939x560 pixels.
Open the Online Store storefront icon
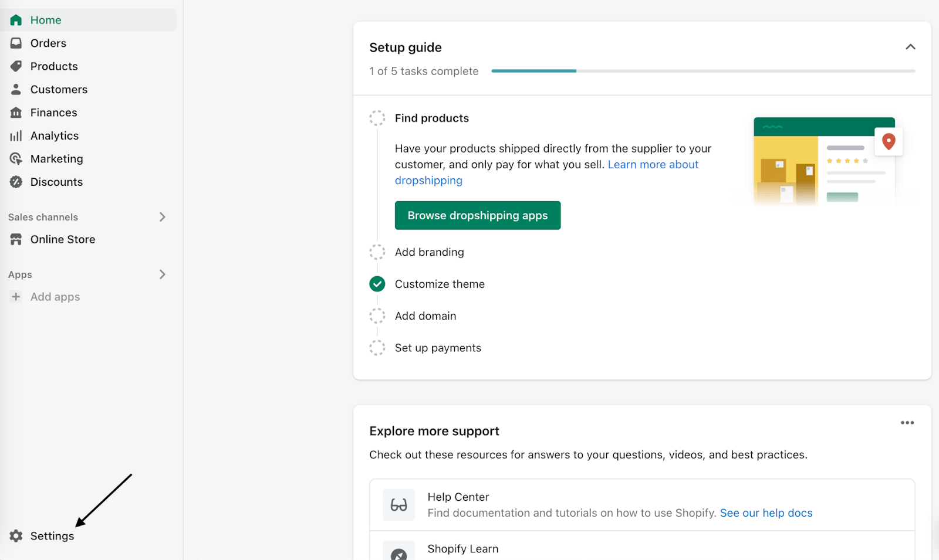(x=16, y=239)
